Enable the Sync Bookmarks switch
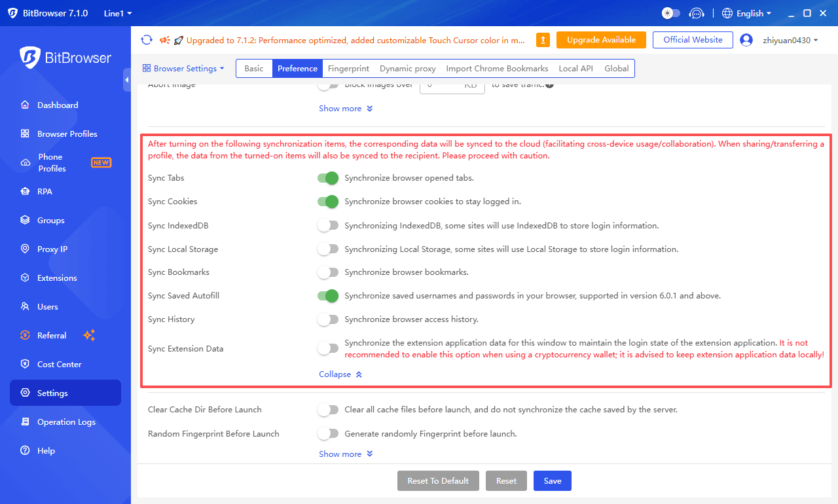Image resolution: width=838 pixels, height=504 pixels. click(328, 272)
